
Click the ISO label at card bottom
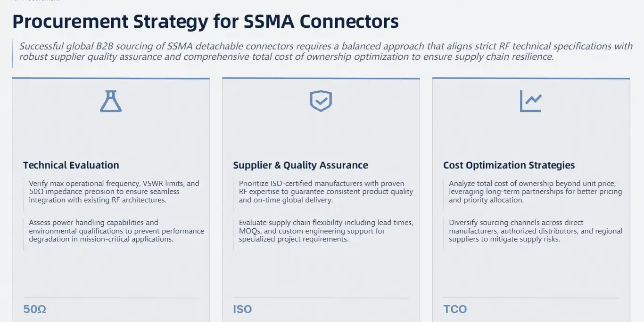tap(242, 309)
